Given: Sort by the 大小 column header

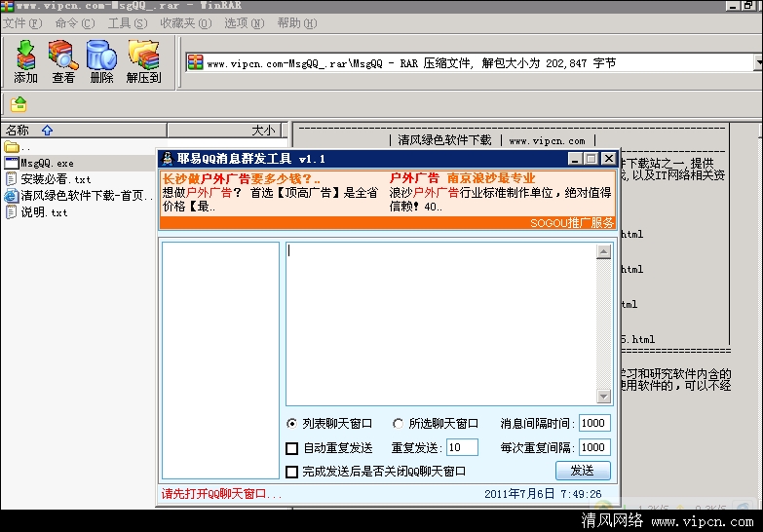Looking at the screenshot, I should (224, 130).
